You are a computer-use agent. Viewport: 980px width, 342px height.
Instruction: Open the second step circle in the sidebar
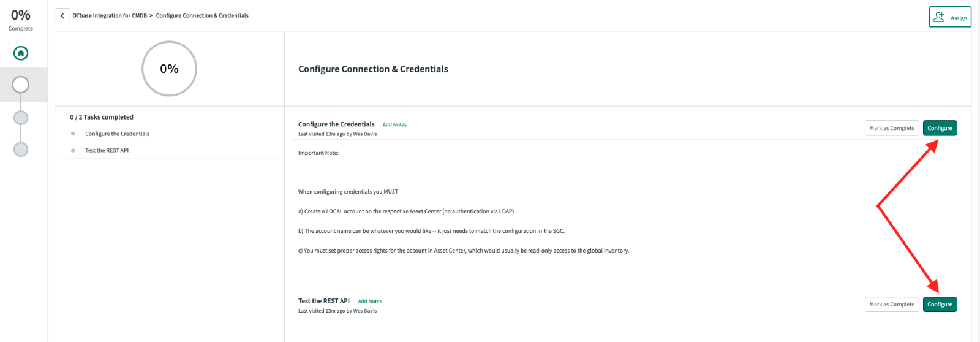[21, 118]
